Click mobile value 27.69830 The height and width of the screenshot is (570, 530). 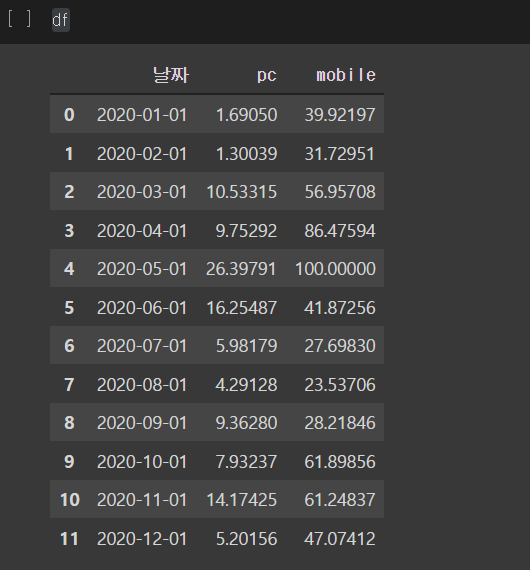pos(340,345)
